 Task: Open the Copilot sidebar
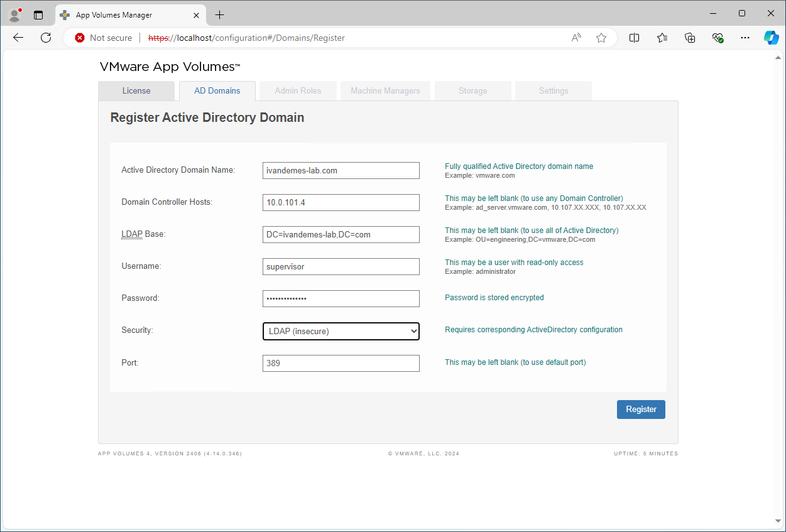click(x=771, y=38)
